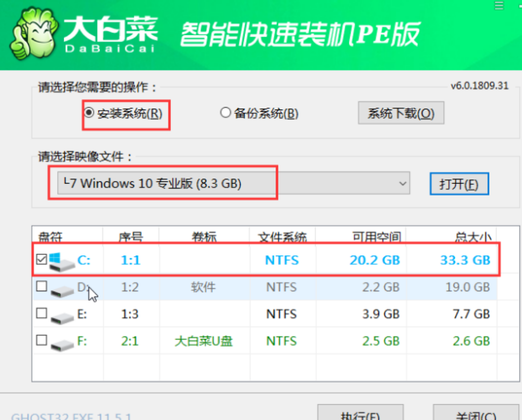Click the 执行 button
The height and width of the screenshot is (420, 522).
pyautogui.click(x=360, y=413)
